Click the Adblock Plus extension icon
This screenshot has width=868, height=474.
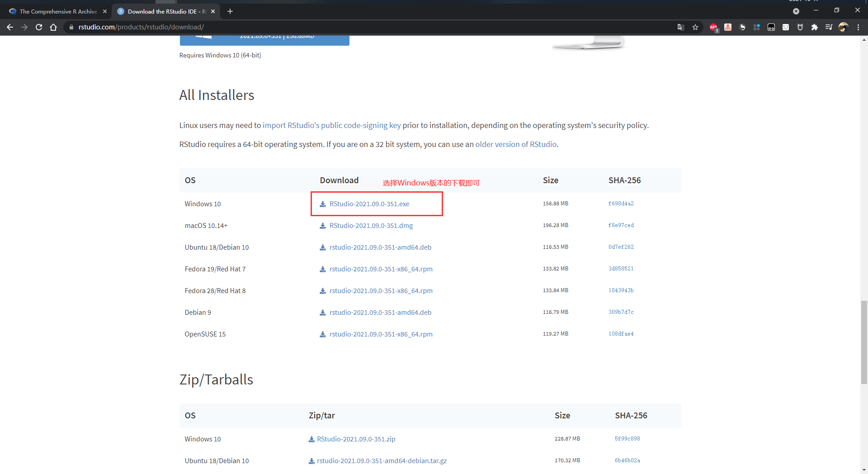713,27
